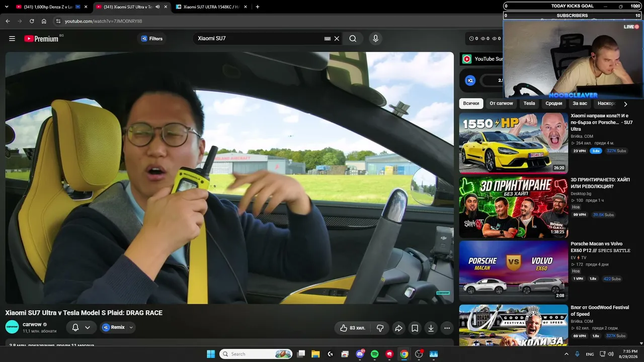Expand the subscription options chevron
This screenshot has height=362, width=644.
[88, 328]
